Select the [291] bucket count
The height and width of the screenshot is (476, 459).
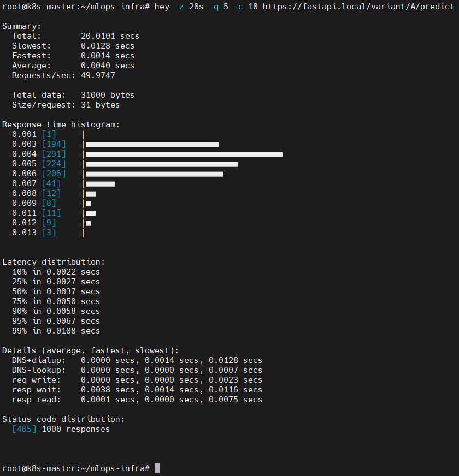[x=53, y=154]
